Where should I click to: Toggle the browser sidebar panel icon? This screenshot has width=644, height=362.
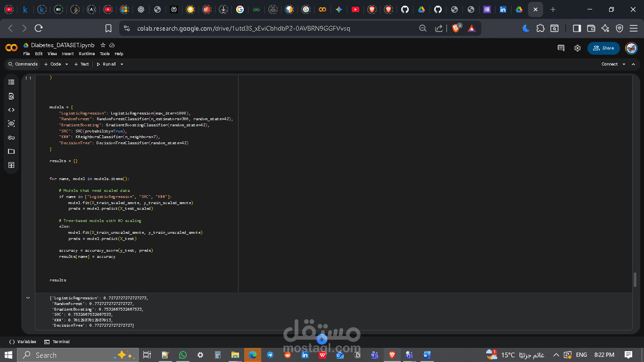(x=577, y=28)
